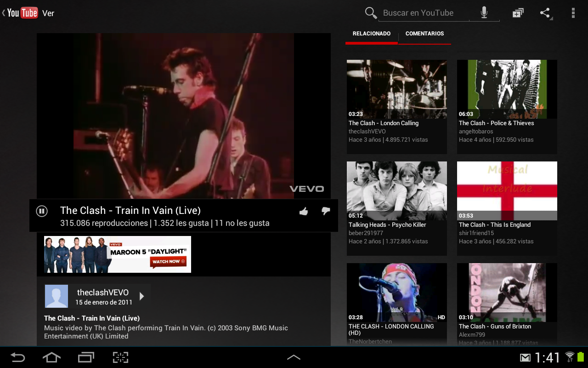588x368 pixels.
Task: Open Talking Heads - Psycho Killer thumbnail
Action: (397, 191)
